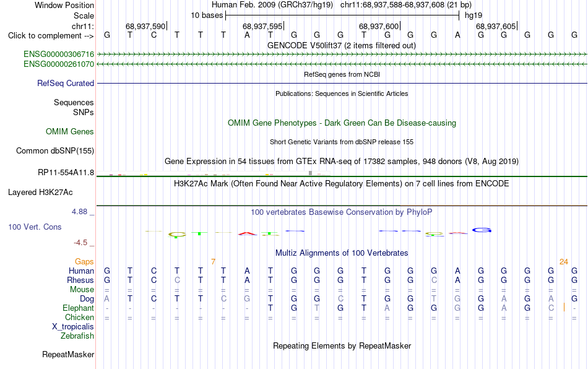This screenshot has height=369, width=588.
Task: Select the X_tropicalis alignment row label
Action: click(x=73, y=327)
